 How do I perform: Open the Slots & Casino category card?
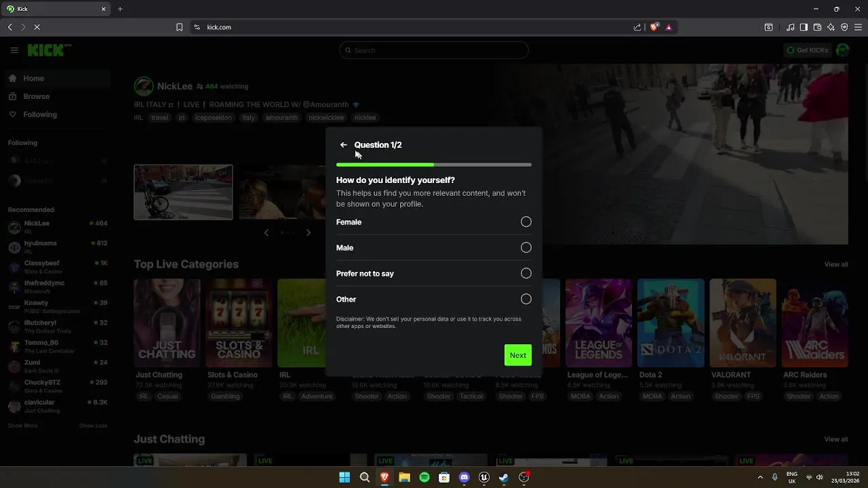pyautogui.click(x=239, y=323)
